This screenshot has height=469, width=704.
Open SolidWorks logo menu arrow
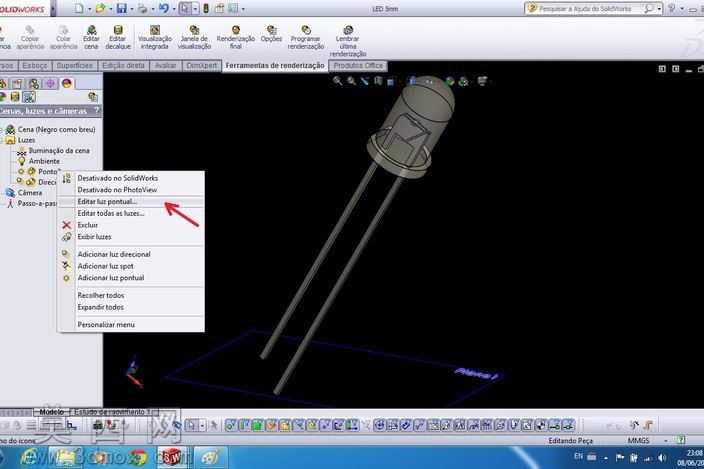coord(53,9)
